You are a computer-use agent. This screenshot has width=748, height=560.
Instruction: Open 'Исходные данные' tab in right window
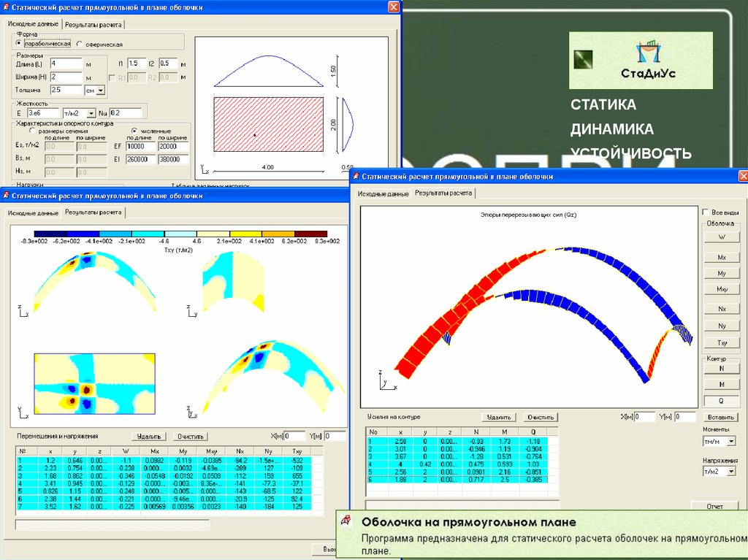[x=383, y=194]
